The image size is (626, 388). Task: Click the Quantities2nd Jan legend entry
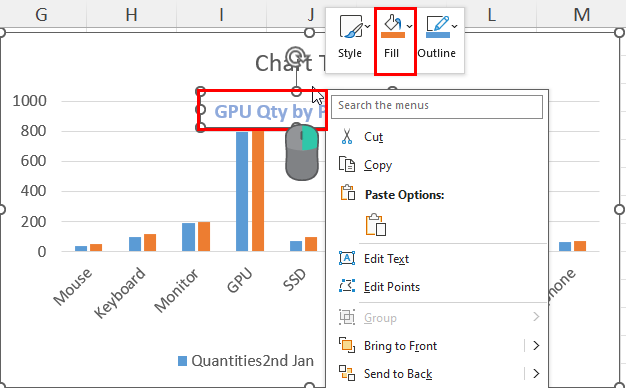pyautogui.click(x=246, y=360)
